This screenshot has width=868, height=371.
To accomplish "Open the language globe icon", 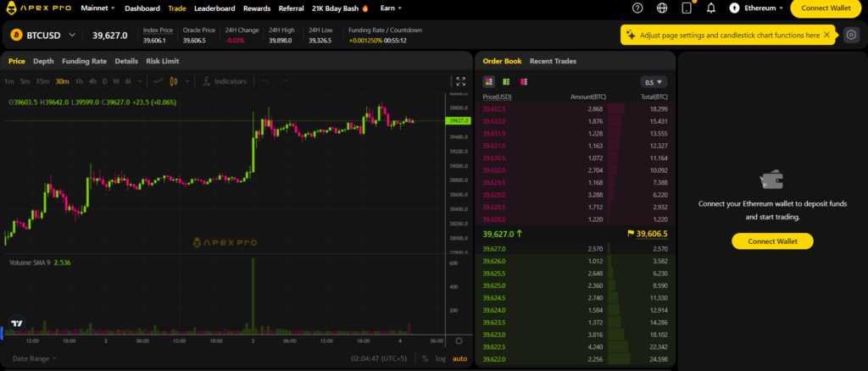I will coord(662,8).
